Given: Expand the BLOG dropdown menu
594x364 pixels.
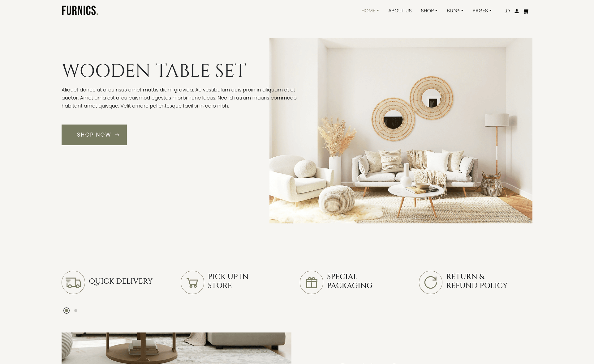Looking at the screenshot, I should tap(455, 11).
